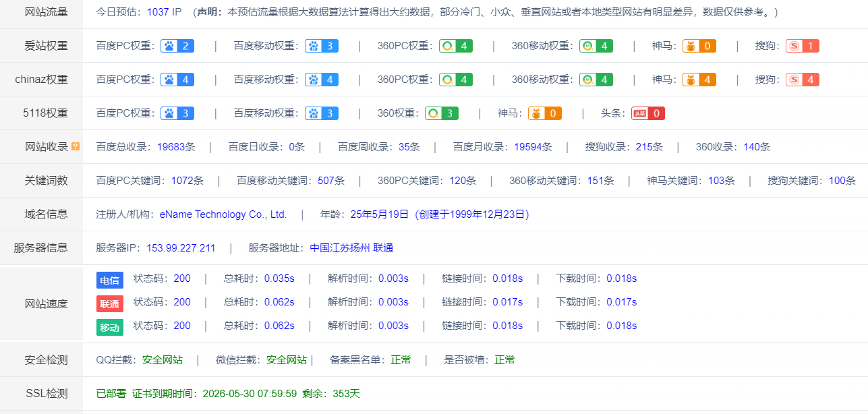Select the 移动 speed test tag

tap(110, 328)
